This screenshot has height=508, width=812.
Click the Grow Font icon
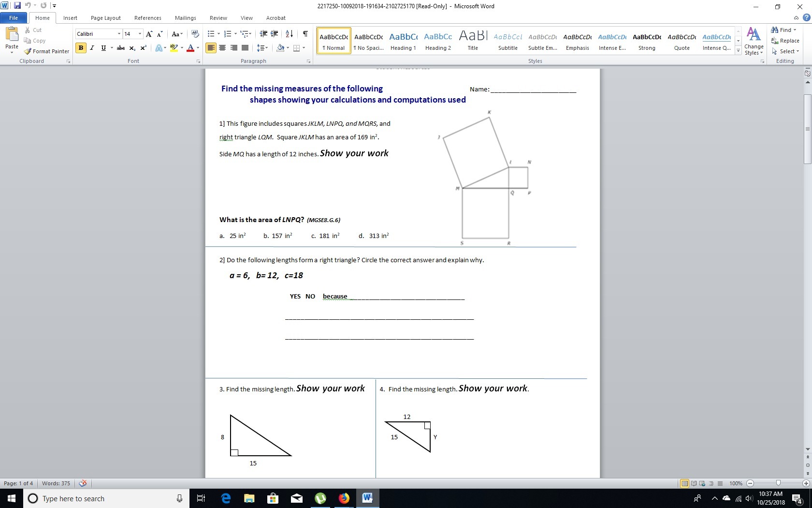[149, 34]
